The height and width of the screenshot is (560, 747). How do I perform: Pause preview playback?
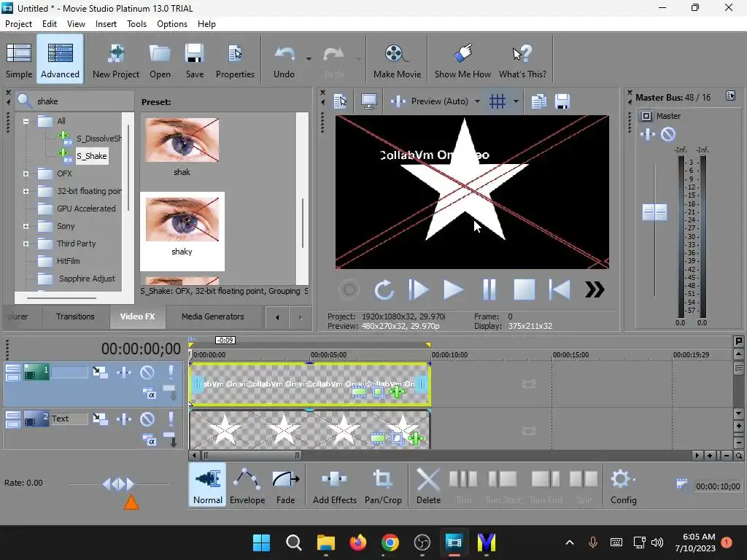[x=489, y=289]
